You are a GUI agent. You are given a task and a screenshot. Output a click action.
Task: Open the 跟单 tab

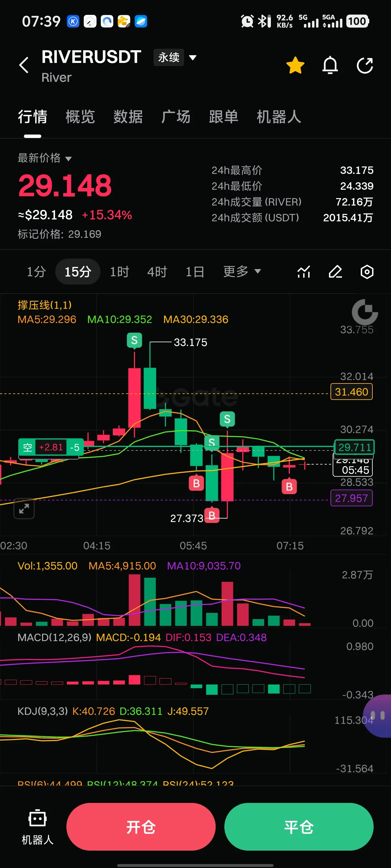coord(224,117)
